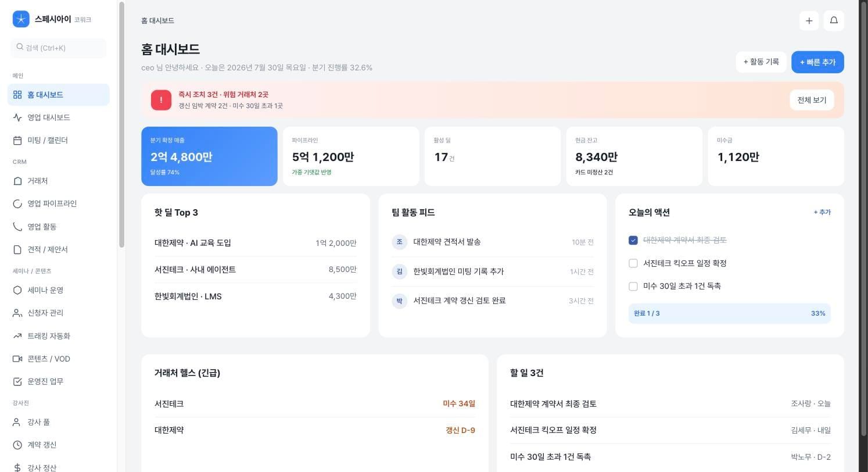Click the 현금 잔고 8,340만 card
The width and height of the screenshot is (868, 472).
click(634, 156)
